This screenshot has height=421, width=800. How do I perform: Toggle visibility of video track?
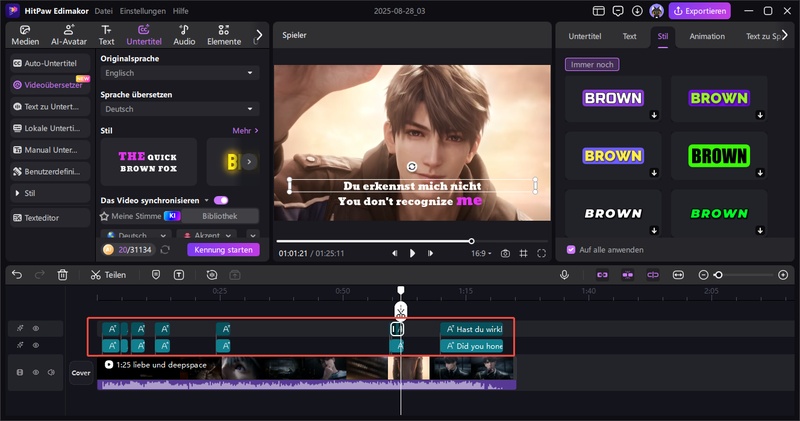36,373
